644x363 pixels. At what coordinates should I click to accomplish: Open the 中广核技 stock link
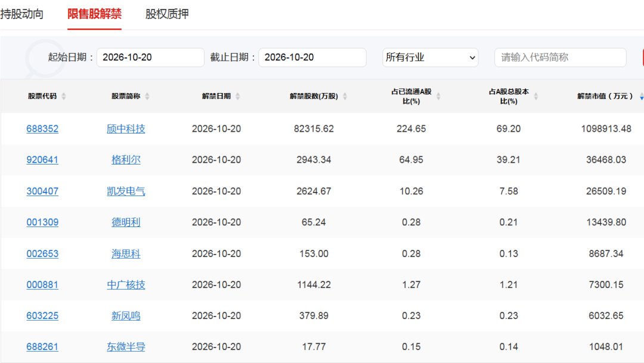(x=126, y=284)
